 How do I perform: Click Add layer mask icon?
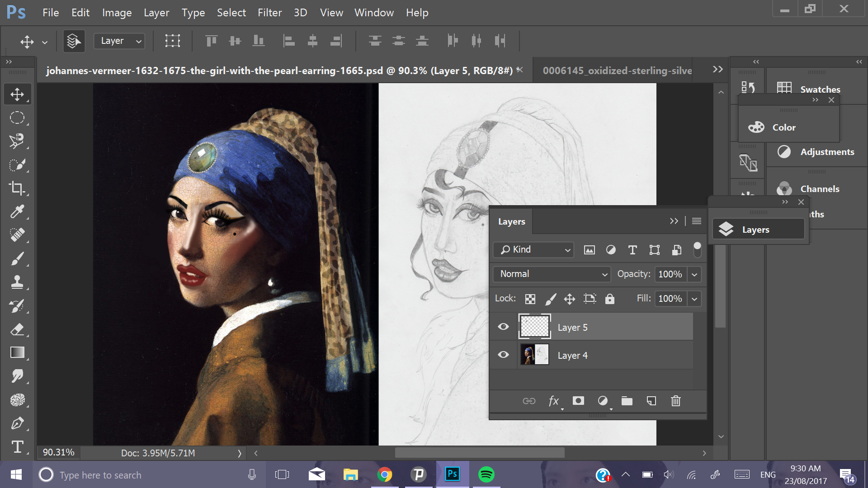click(578, 401)
